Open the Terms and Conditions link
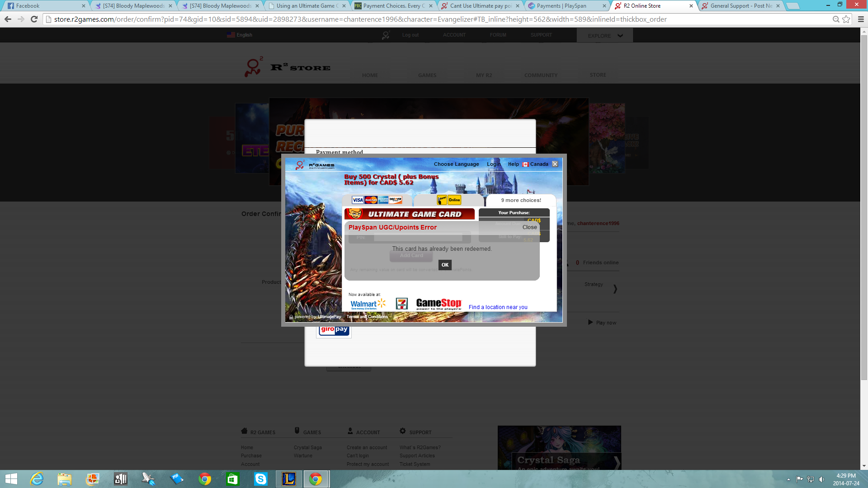Image resolution: width=868 pixels, height=488 pixels. (x=367, y=317)
